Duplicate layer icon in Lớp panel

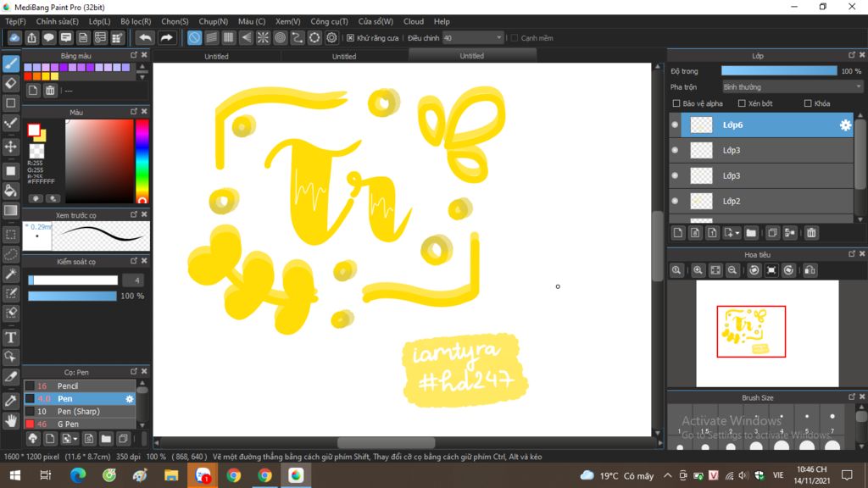tap(772, 233)
